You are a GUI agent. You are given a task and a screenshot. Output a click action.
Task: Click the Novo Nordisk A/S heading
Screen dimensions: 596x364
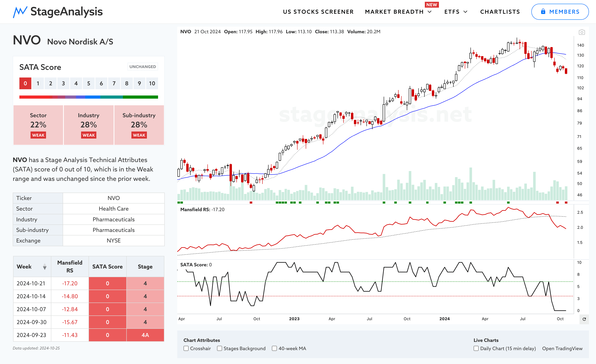pos(80,41)
